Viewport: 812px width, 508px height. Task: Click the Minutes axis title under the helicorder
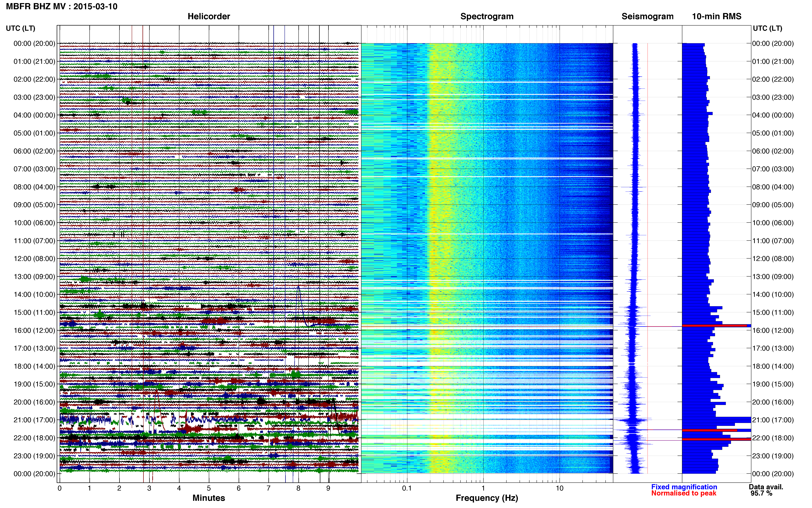click(209, 498)
